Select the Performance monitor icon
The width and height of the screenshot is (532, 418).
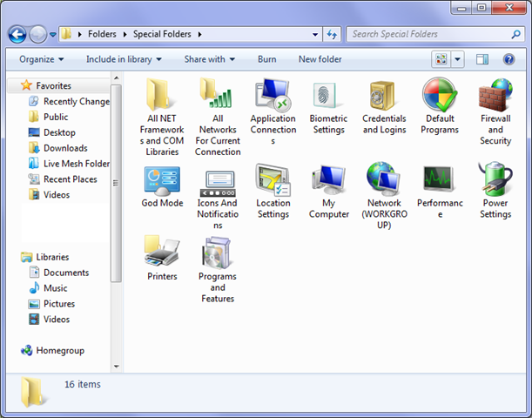click(440, 179)
